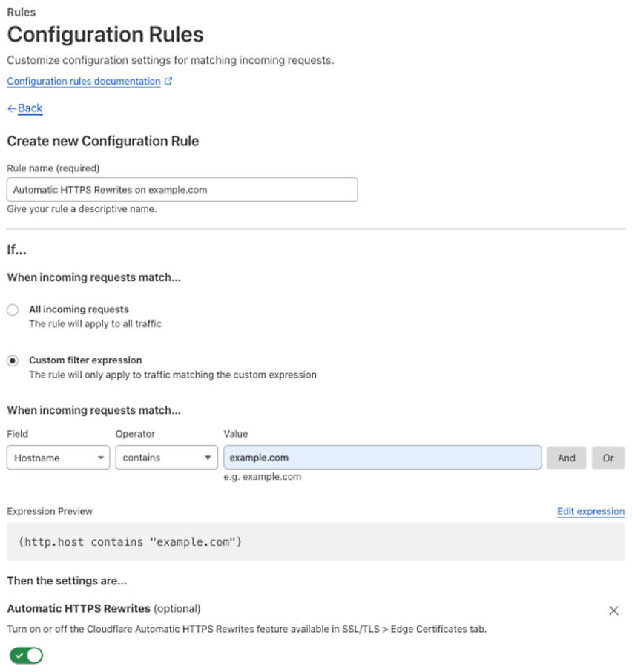Click the Edit expression link
This screenshot has width=632, height=672.
pyautogui.click(x=590, y=511)
